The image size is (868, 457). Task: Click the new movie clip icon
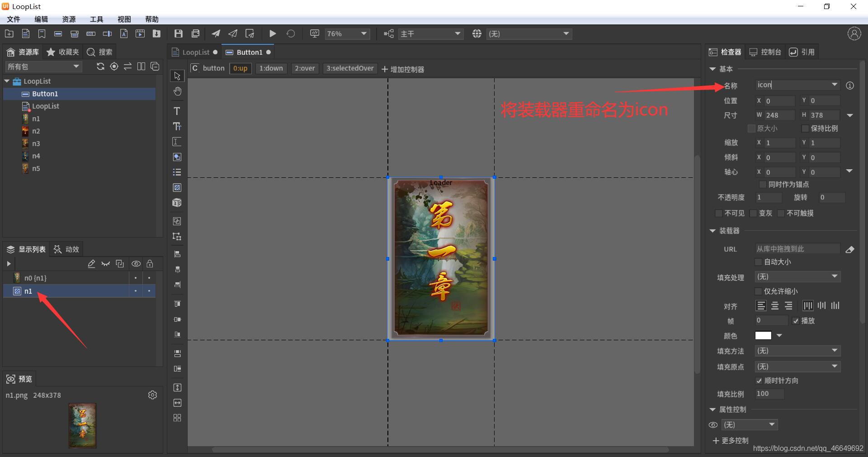tap(140, 34)
